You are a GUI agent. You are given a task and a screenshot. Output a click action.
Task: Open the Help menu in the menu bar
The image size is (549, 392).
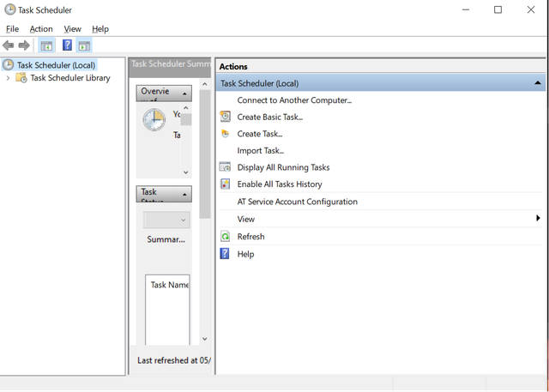(100, 29)
